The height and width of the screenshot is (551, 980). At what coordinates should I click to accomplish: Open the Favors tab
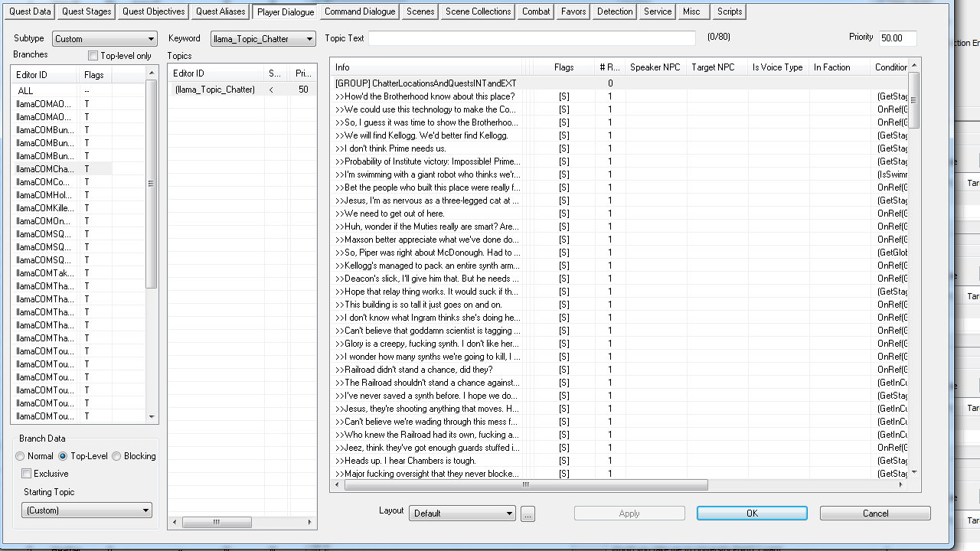tap(573, 11)
